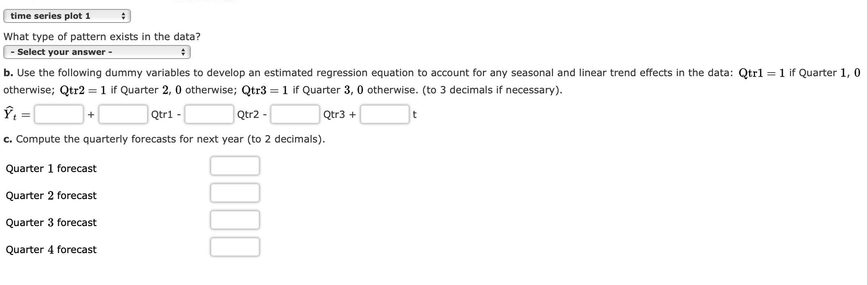Viewport: 868px width, 285px height.
Task: Select the Quarter 3 forecast input box
Action: click(x=235, y=219)
